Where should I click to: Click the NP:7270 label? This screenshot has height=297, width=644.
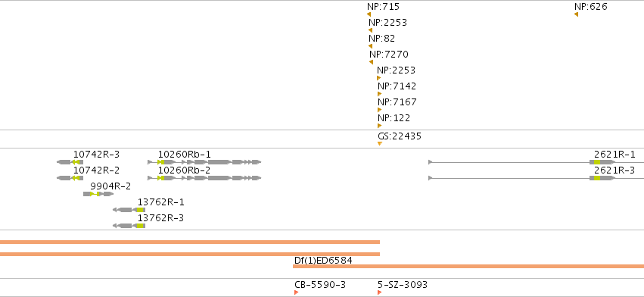(x=389, y=55)
